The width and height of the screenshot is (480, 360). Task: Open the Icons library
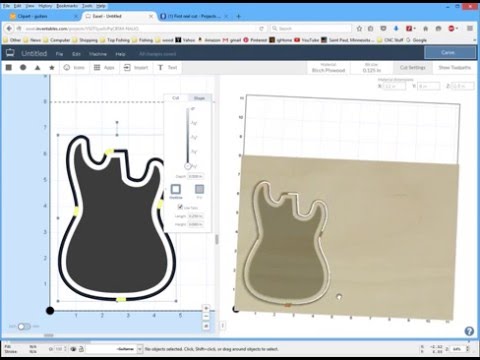[x=74, y=68]
